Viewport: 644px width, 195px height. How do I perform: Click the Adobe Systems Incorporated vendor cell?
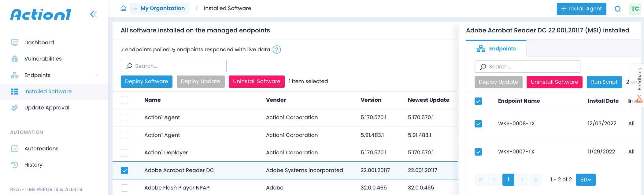(x=305, y=170)
